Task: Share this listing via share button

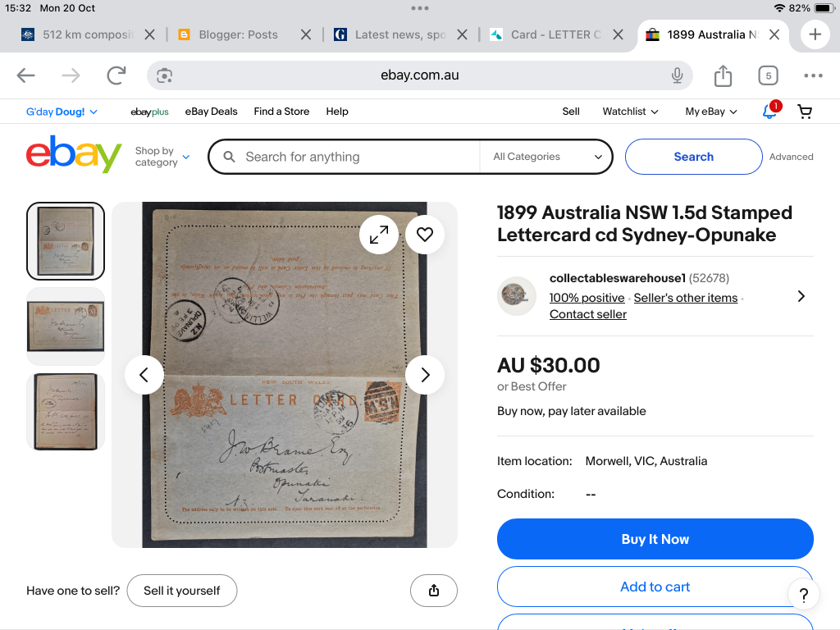Action: [434, 591]
